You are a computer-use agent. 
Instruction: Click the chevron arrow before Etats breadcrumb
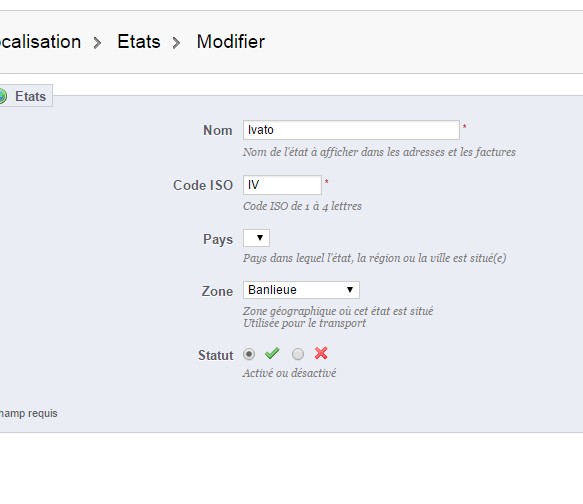[97, 43]
